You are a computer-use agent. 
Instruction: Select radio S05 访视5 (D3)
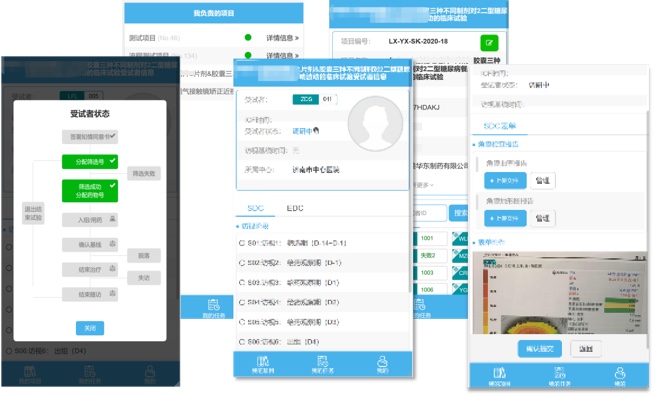[241, 322]
